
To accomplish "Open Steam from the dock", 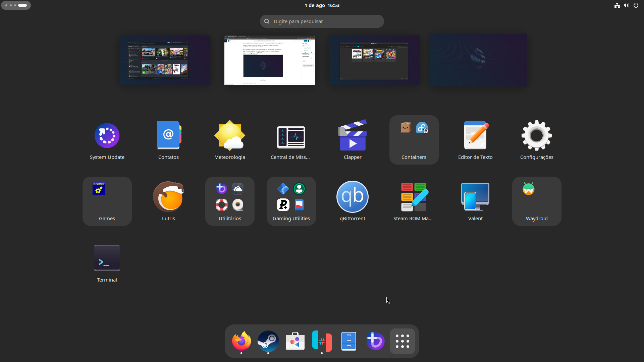I will 268,341.
